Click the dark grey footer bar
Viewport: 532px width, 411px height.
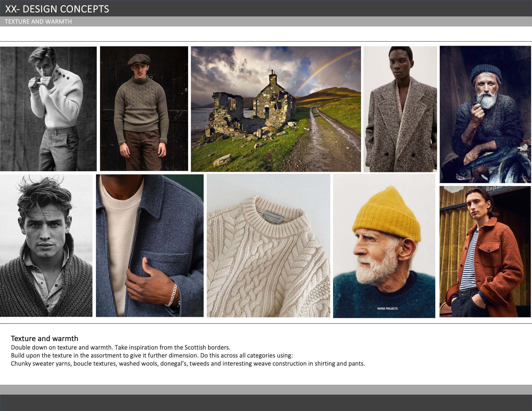tap(266, 403)
